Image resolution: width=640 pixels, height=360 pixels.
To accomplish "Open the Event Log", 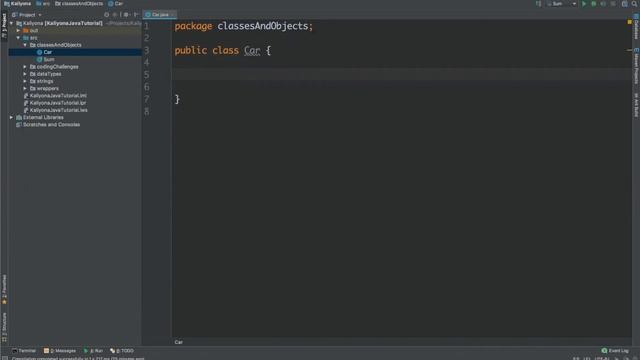I will point(615,351).
